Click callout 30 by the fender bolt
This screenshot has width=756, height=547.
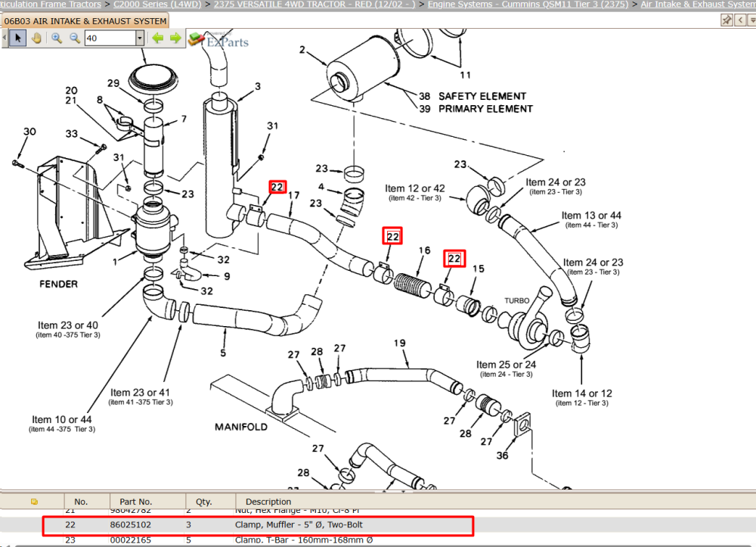[30, 132]
